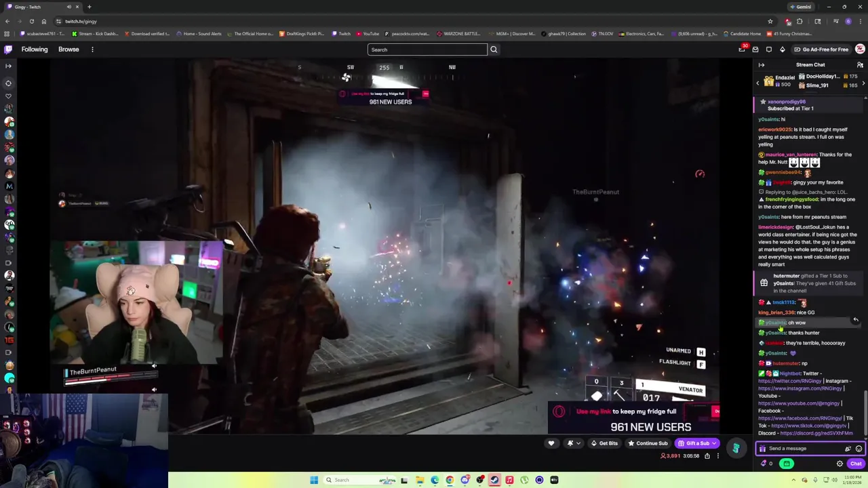The height and width of the screenshot is (488, 868).
Task: Open the browser home page button
Action: coord(44,21)
